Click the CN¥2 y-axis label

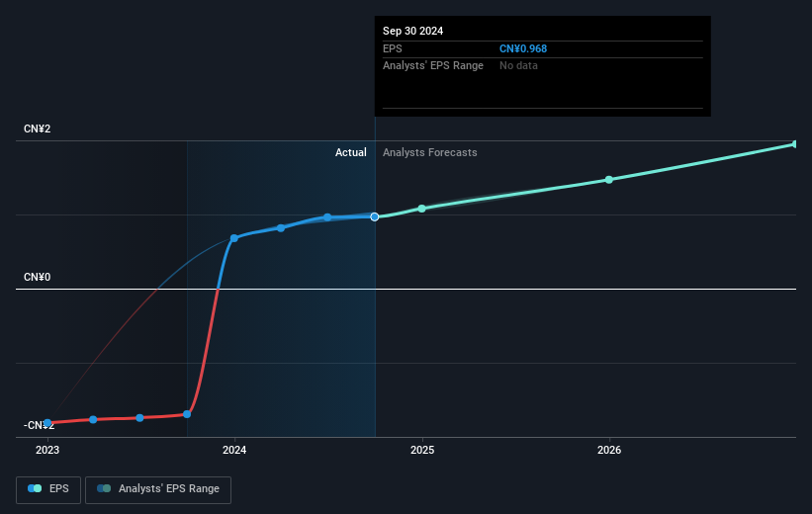pyautogui.click(x=38, y=128)
